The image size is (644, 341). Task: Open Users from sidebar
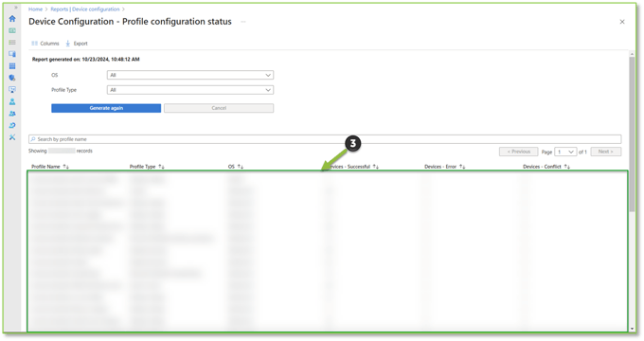coord(12,101)
